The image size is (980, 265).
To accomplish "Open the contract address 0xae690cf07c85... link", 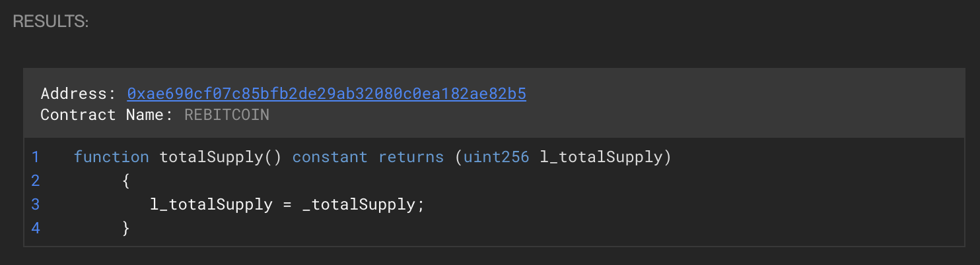I will click(x=326, y=94).
